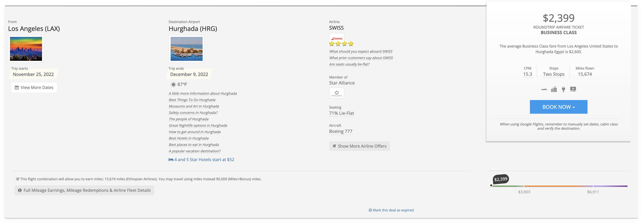
Task: Show More Airline Offers
Action: pyautogui.click(x=359, y=146)
